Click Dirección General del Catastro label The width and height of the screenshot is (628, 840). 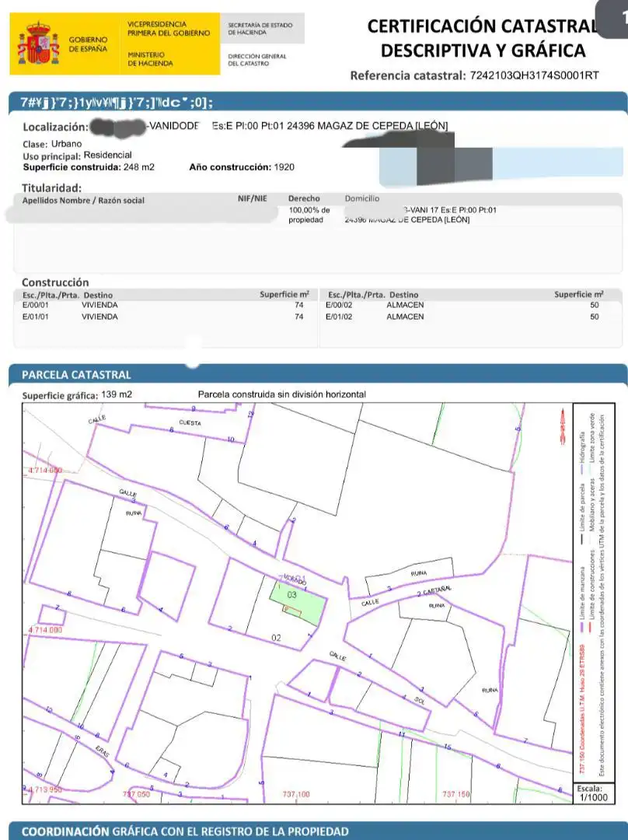tap(257, 59)
